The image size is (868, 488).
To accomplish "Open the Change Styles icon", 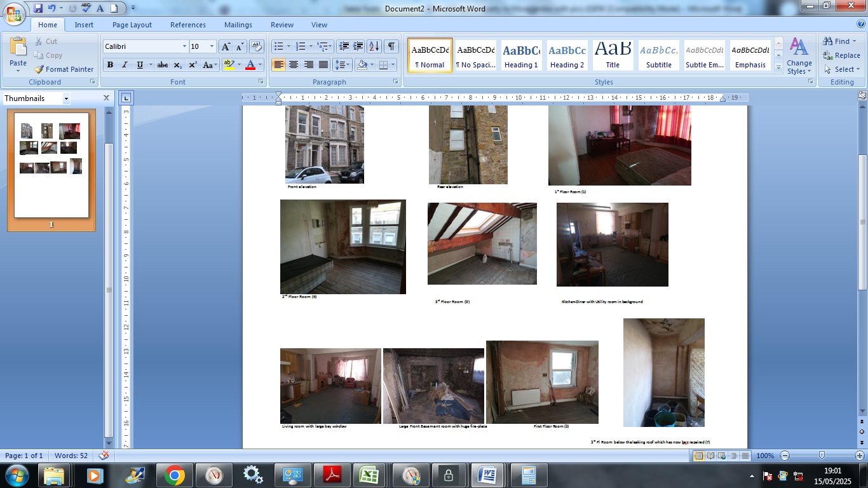I will coord(799,56).
